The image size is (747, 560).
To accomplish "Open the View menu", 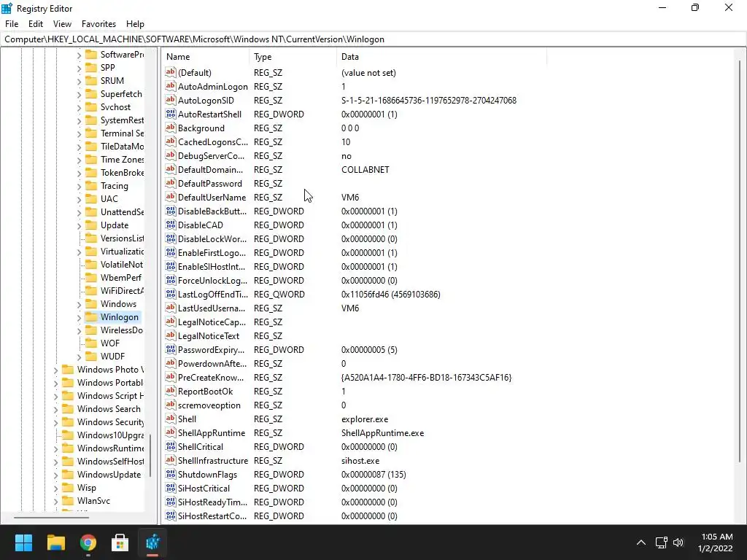I will click(62, 24).
